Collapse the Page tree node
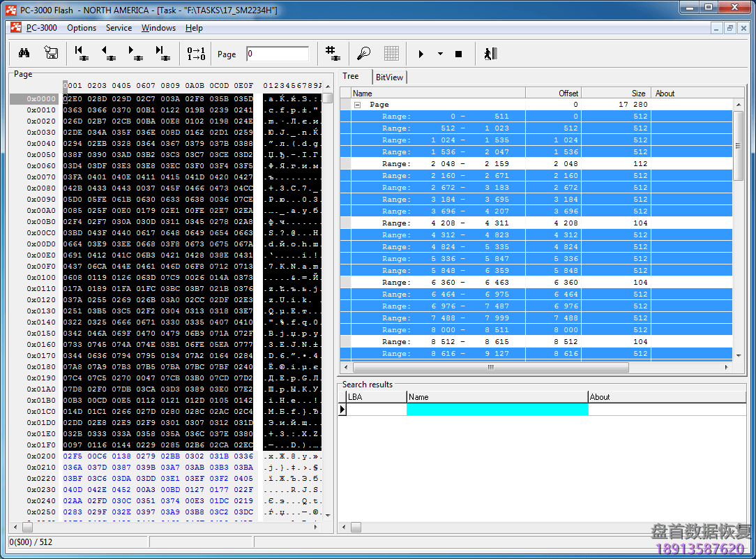 coord(358,105)
